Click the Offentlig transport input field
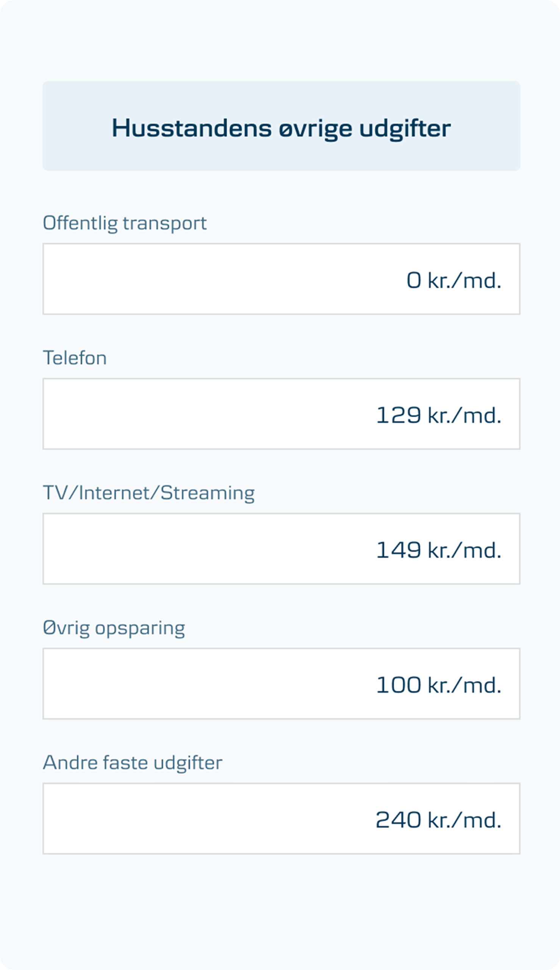 281,279
